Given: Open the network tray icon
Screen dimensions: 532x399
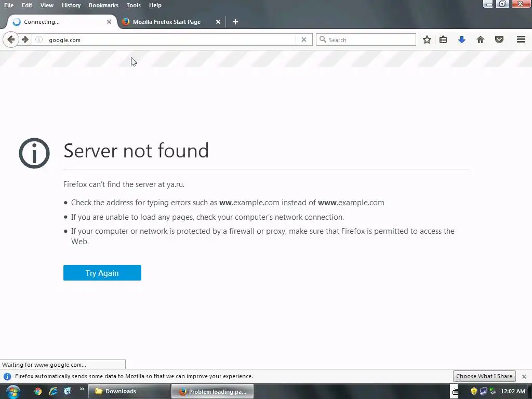Looking at the screenshot, I should (x=484, y=391).
